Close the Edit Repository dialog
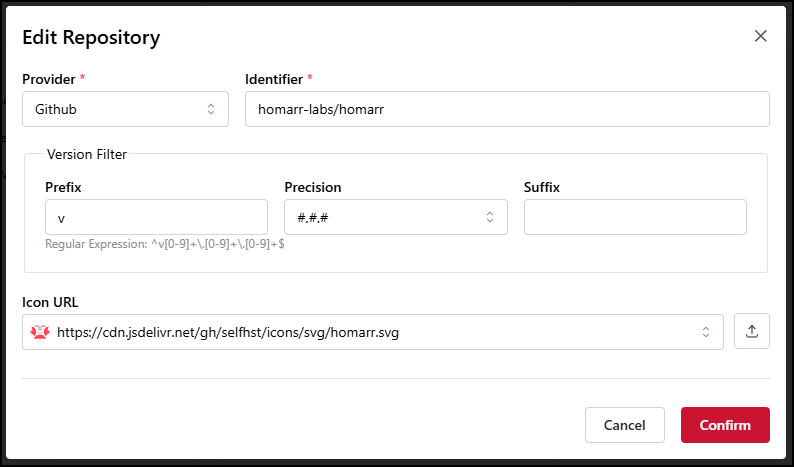Image resolution: width=794 pixels, height=467 pixels. [x=760, y=37]
